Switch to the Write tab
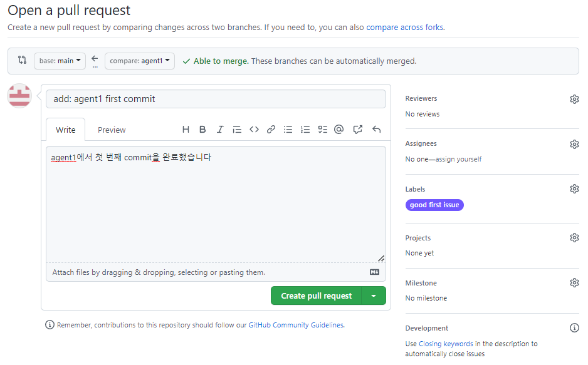This screenshot has width=588, height=365. click(x=66, y=130)
